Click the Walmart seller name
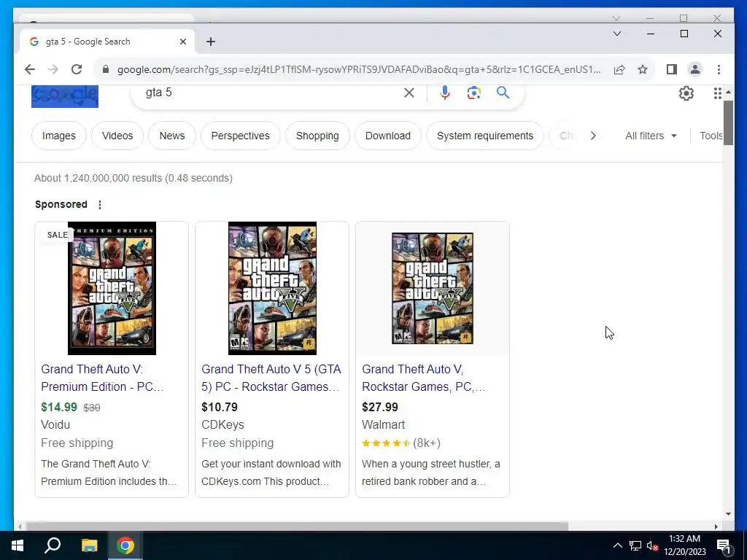 pyautogui.click(x=383, y=425)
